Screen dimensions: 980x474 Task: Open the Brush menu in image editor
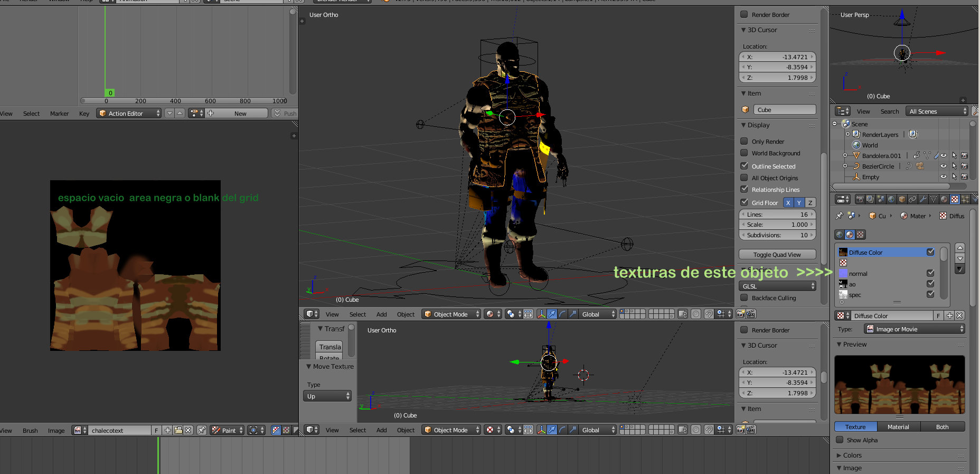click(x=30, y=430)
